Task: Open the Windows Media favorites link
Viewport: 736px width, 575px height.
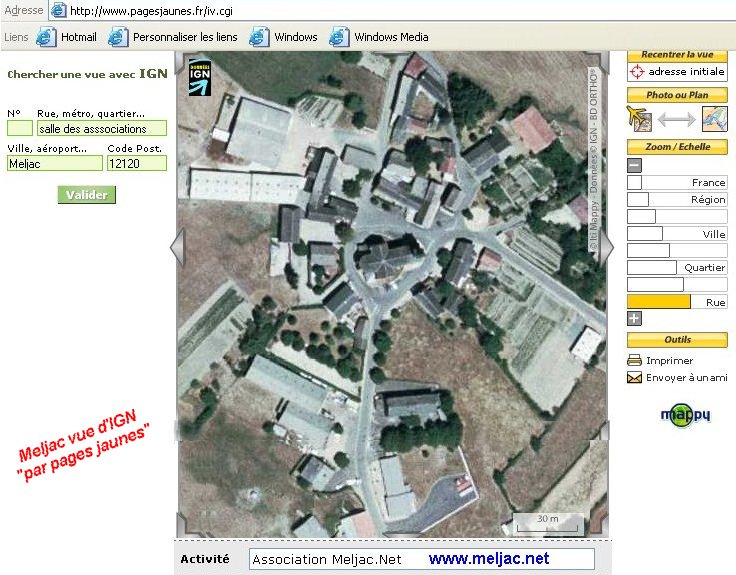Action: [391, 37]
